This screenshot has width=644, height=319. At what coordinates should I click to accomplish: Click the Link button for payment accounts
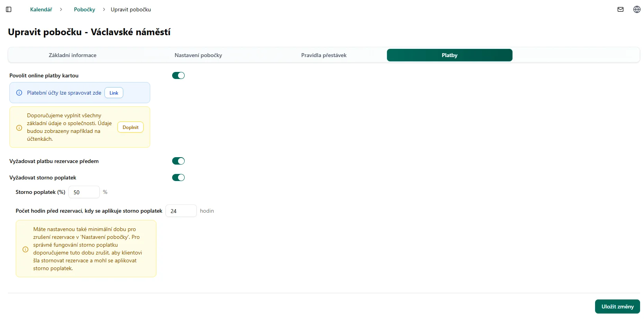click(x=114, y=93)
